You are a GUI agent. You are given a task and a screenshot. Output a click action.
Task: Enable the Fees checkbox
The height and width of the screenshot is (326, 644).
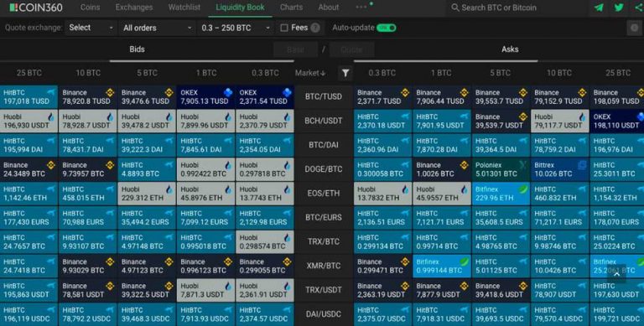[283, 28]
